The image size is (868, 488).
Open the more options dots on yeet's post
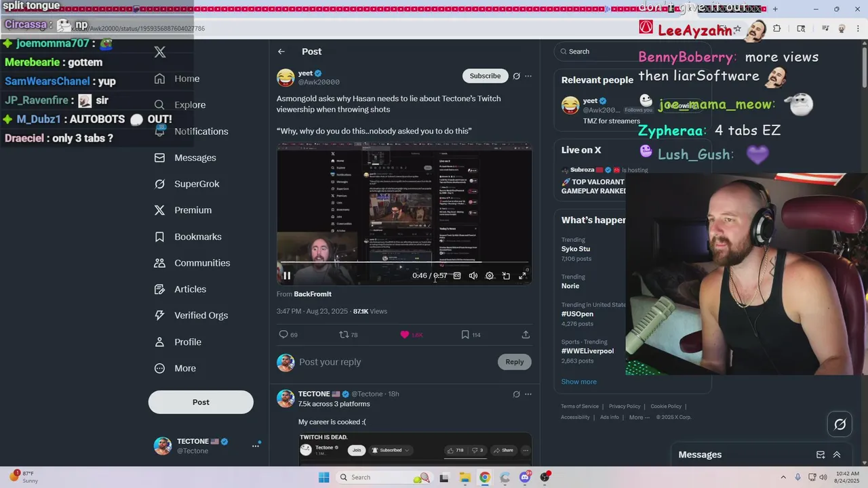pyautogui.click(x=528, y=76)
